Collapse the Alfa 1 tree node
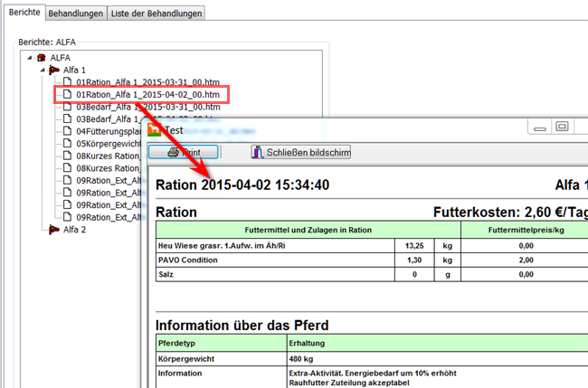The height and width of the screenshot is (388, 588). 42,71
